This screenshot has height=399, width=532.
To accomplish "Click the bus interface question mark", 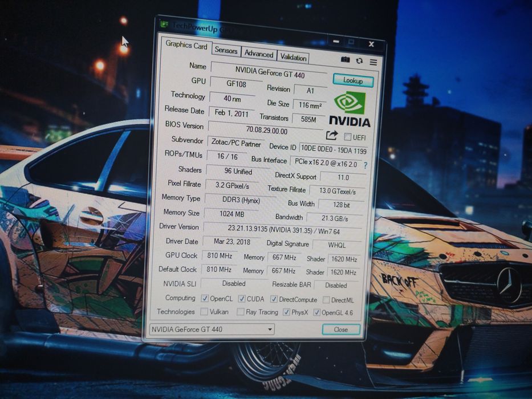I will [366, 165].
